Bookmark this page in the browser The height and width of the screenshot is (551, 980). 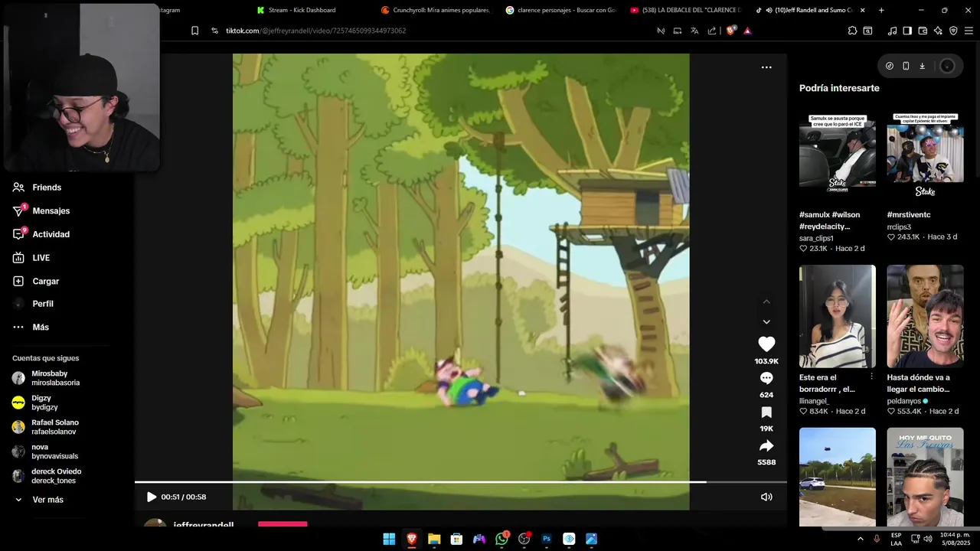coord(194,31)
